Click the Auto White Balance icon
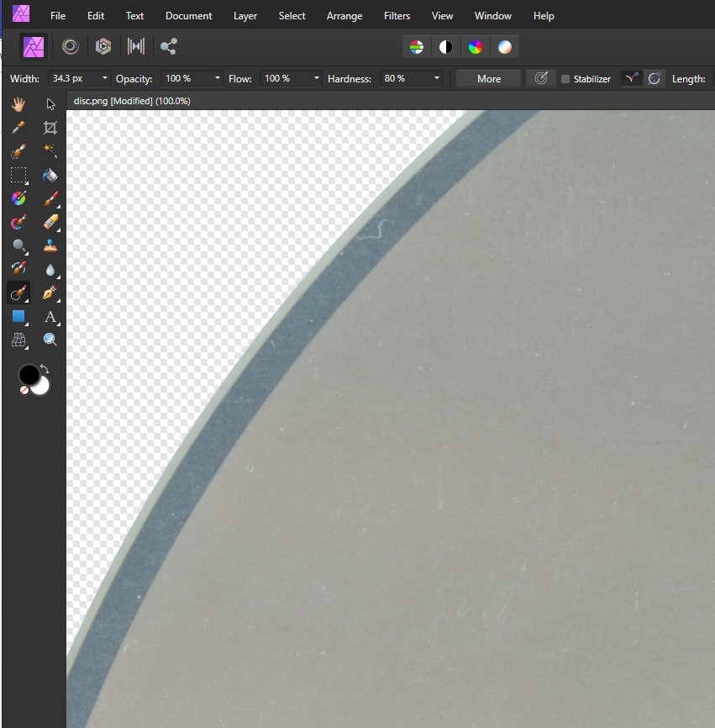This screenshot has width=715, height=728. (x=504, y=47)
